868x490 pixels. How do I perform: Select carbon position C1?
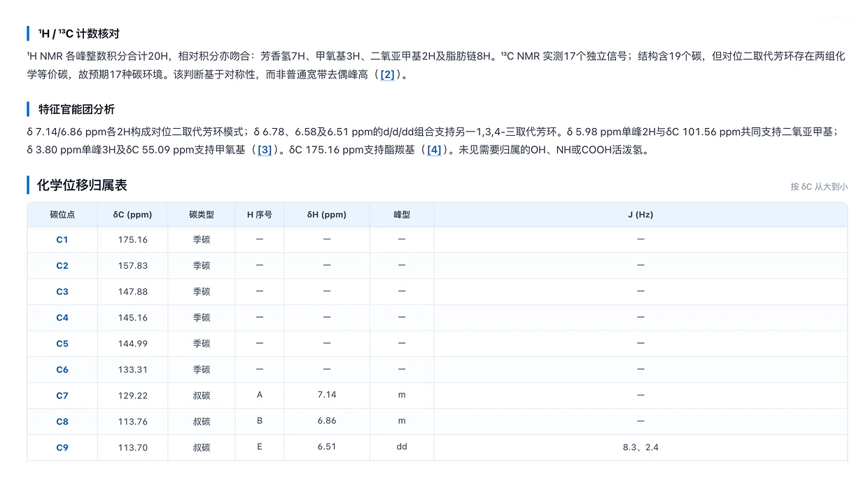click(x=62, y=239)
